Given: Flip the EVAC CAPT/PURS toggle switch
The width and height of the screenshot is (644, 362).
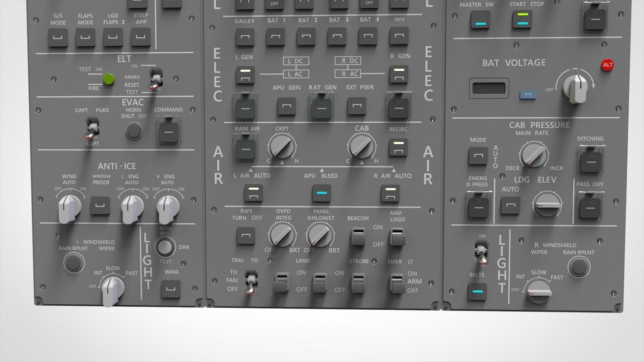Looking at the screenshot, I should point(92,128).
